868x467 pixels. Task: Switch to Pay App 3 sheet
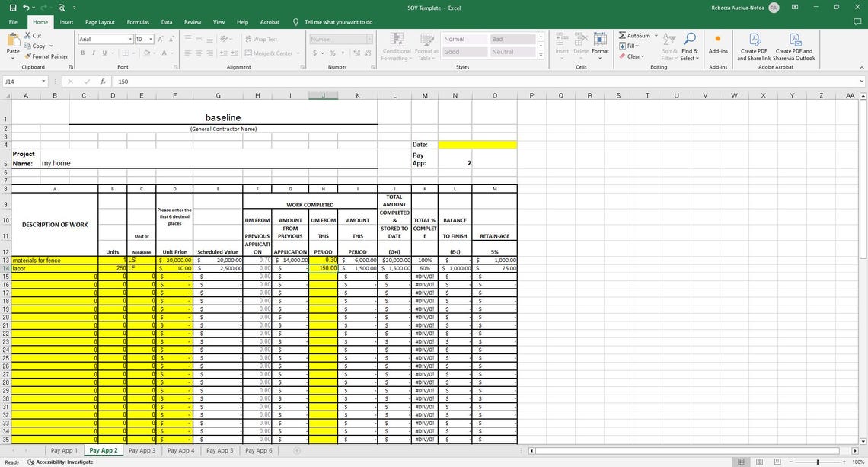pyautogui.click(x=142, y=450)
